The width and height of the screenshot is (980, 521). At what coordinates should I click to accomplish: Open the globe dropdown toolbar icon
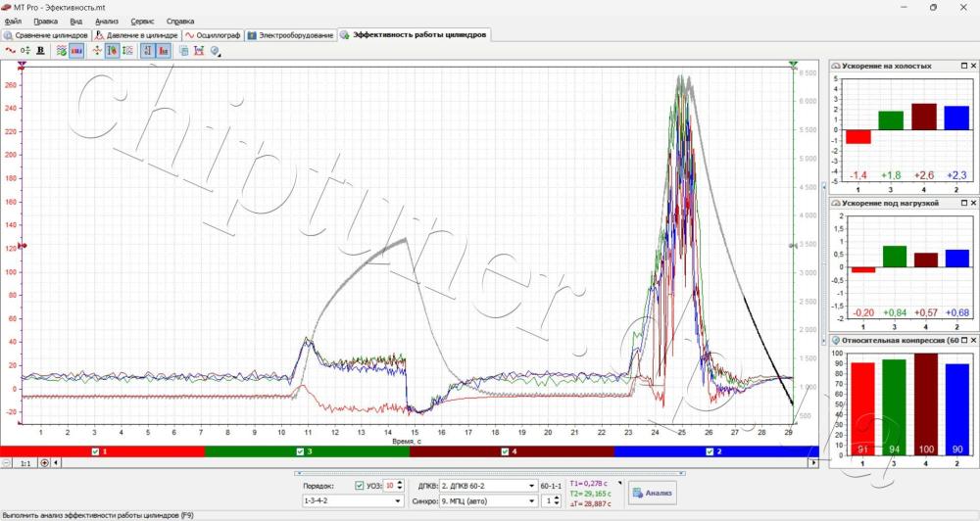pyautogui.click(x=216, y=51)
